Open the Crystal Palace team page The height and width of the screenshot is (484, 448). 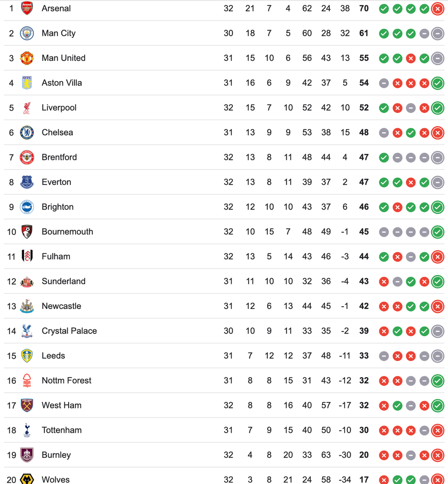click(x=69, y=331)
